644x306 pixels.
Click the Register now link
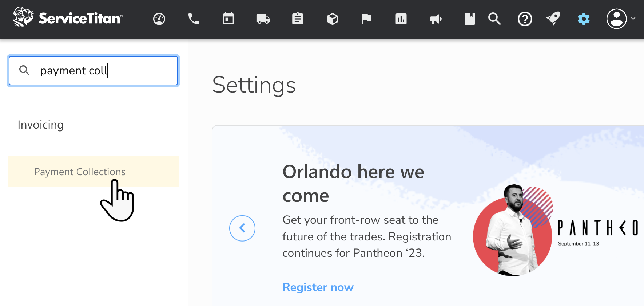[x=318, y=287]
